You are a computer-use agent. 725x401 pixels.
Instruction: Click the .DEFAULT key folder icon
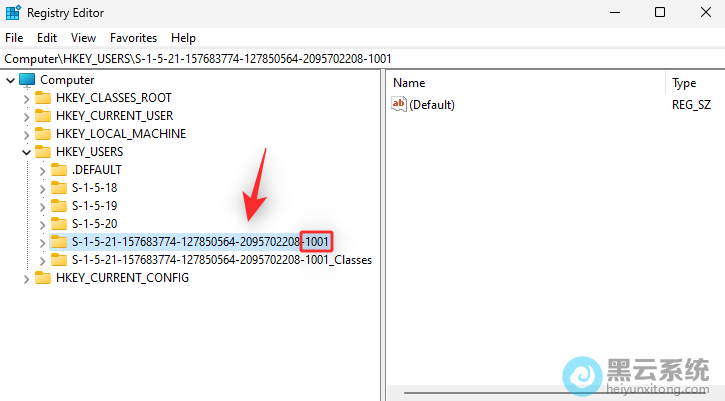click(59, 170)
